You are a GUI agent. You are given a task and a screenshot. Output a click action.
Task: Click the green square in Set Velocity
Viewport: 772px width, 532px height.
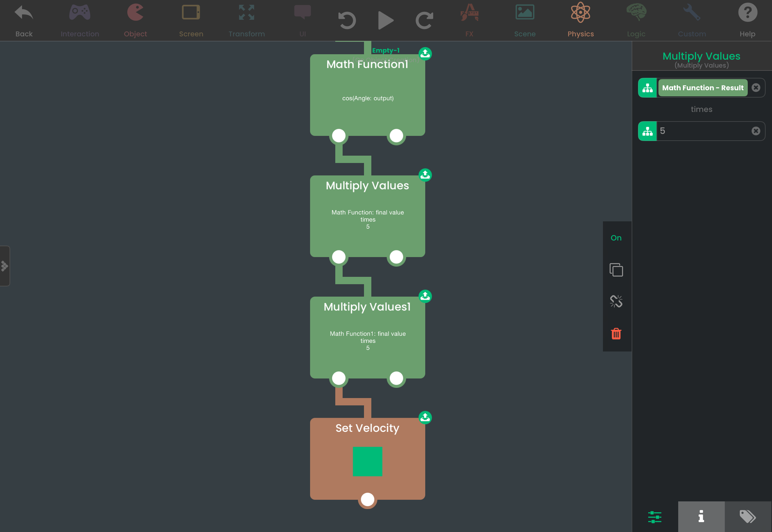367,462
